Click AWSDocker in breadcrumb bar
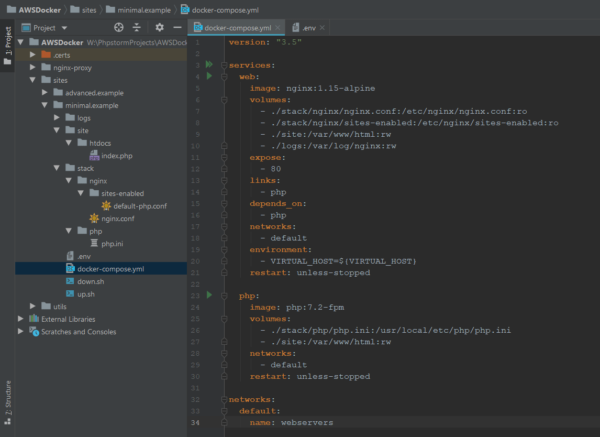Viewport: 600px width, 437px height. [34, 10]
